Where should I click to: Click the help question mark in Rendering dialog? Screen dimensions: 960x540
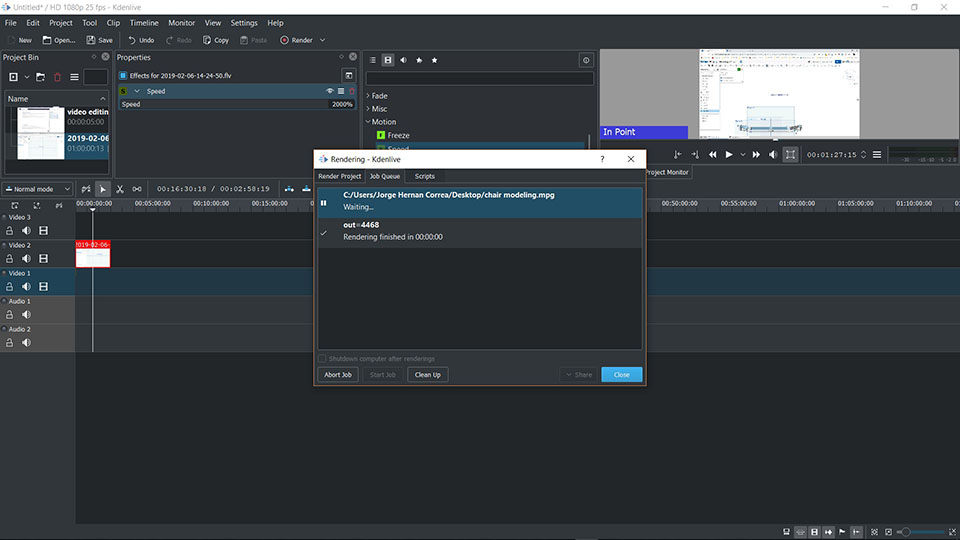pos(602,159)
